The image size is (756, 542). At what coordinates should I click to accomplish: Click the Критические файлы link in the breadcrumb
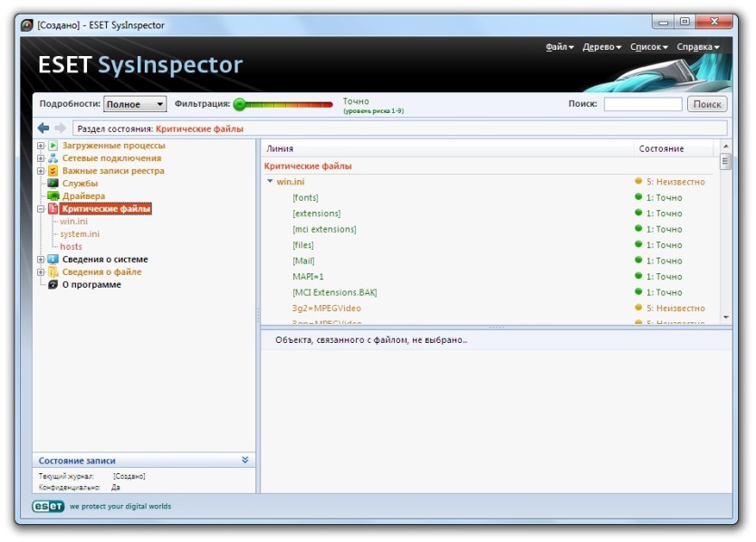tap(199, 128)
